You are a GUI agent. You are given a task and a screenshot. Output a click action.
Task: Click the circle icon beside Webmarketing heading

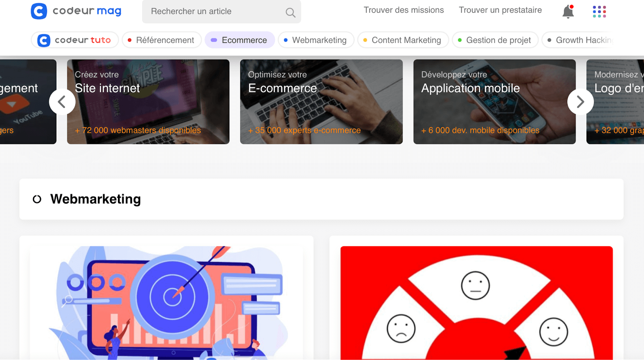tap(37, 199)
